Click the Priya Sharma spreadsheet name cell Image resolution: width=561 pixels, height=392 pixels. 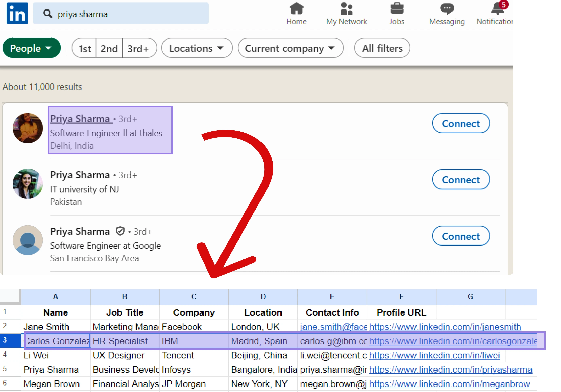(56, 369)
